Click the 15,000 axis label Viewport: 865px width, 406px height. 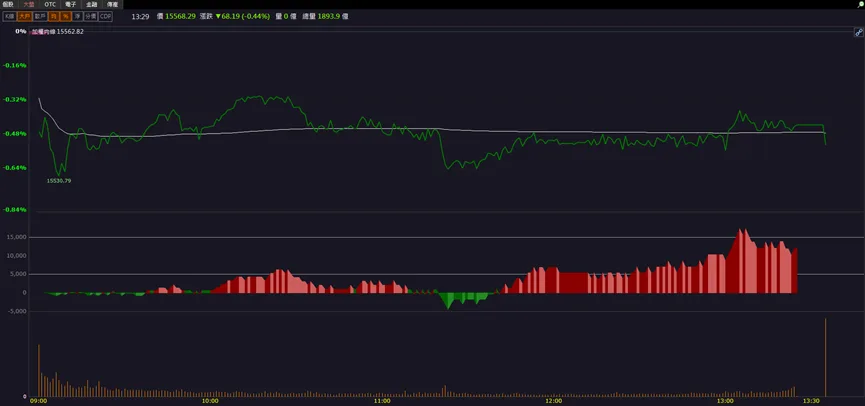pyautogui.click(x=18, y=237)
